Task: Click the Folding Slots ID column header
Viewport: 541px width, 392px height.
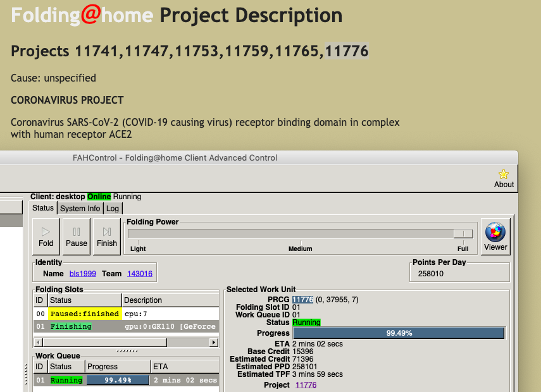Action: click(40, 300)
